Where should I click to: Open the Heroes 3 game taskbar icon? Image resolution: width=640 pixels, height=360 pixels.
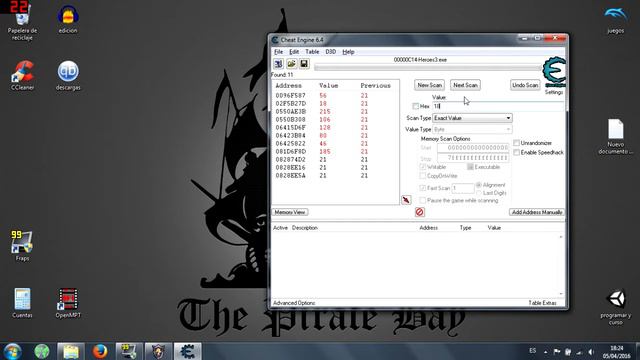coord(158,351)
